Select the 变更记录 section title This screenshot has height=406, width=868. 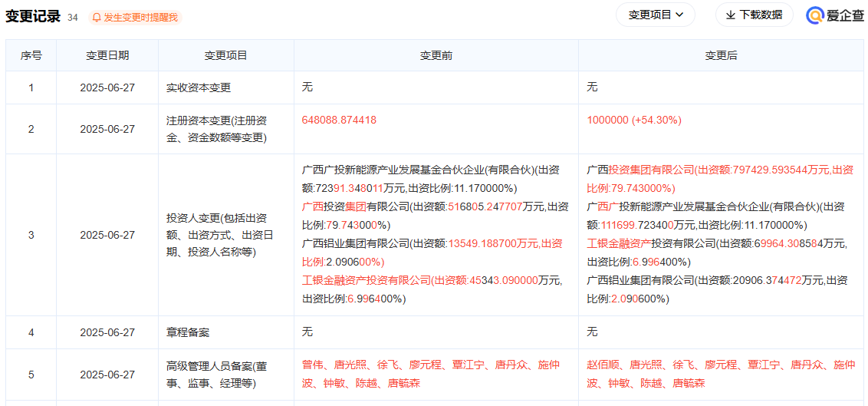[32, 16]
